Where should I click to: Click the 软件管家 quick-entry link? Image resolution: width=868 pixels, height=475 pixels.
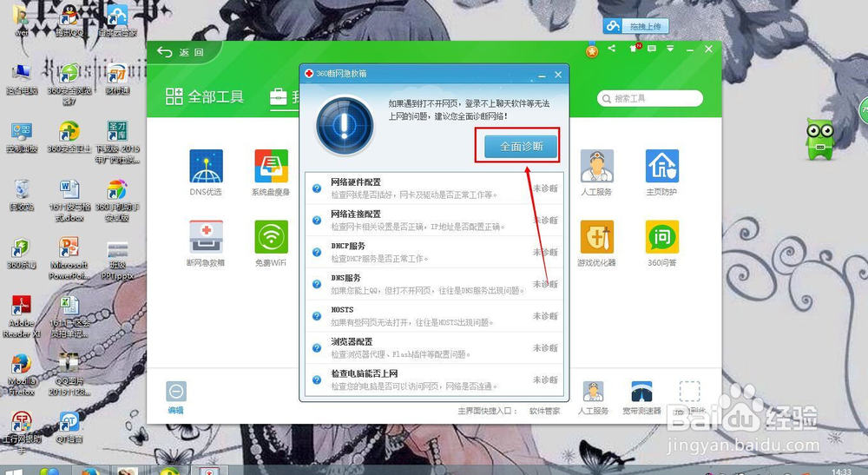545,411
